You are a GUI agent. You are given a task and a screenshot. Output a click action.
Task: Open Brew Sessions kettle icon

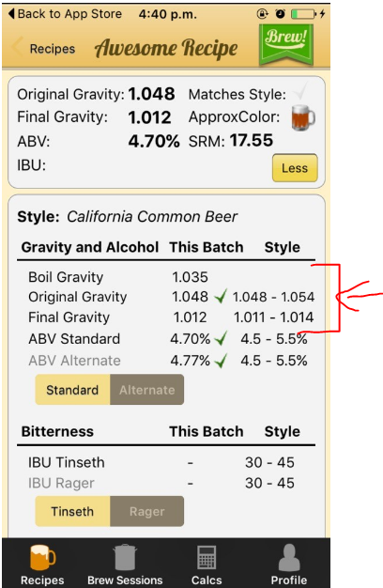125,558
